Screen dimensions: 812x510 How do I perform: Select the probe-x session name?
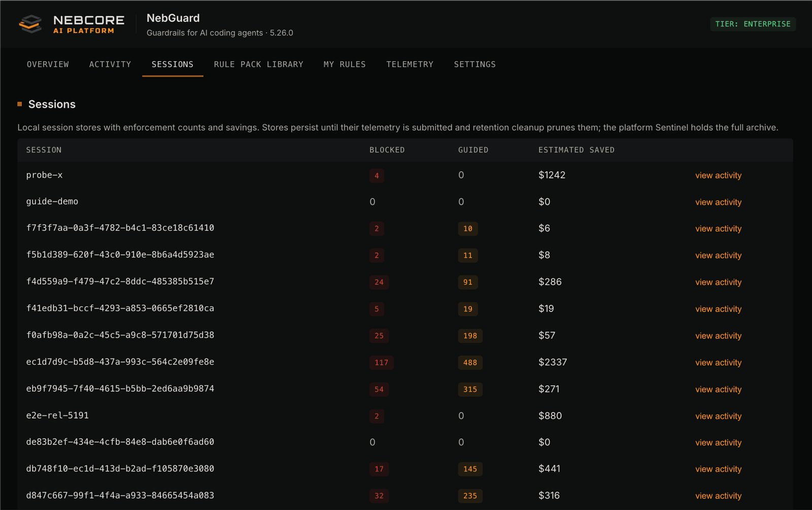[44, 175]
